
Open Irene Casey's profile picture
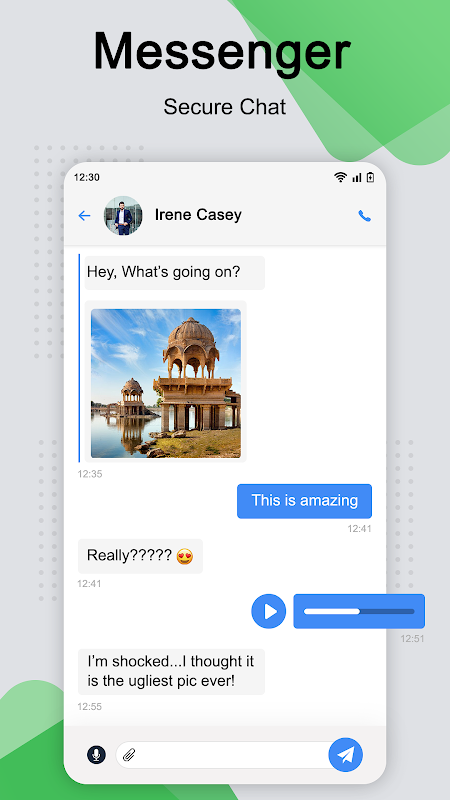[x=123, y=215]
